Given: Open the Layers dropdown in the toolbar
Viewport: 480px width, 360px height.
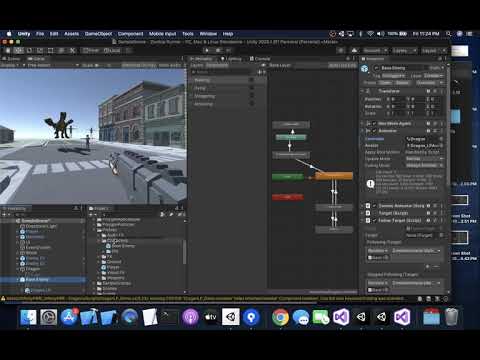Looking at the screenshot, I should point(404,50).
